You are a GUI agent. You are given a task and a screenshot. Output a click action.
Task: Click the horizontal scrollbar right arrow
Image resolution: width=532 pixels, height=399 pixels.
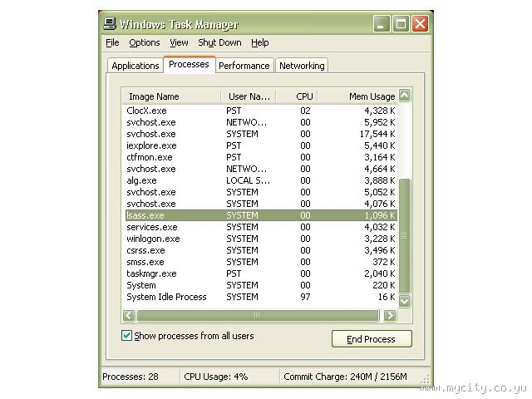pyautogui.click(x=390, y=316)
